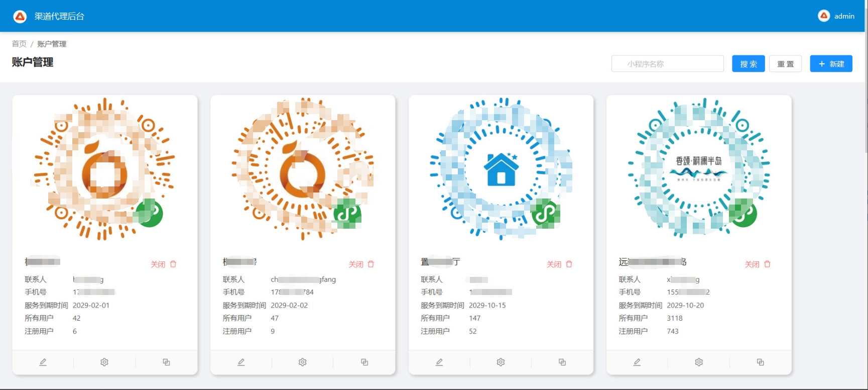
Task: Select the date 2029-02-01
Action: pyautogui.click(x=91, y=305)
